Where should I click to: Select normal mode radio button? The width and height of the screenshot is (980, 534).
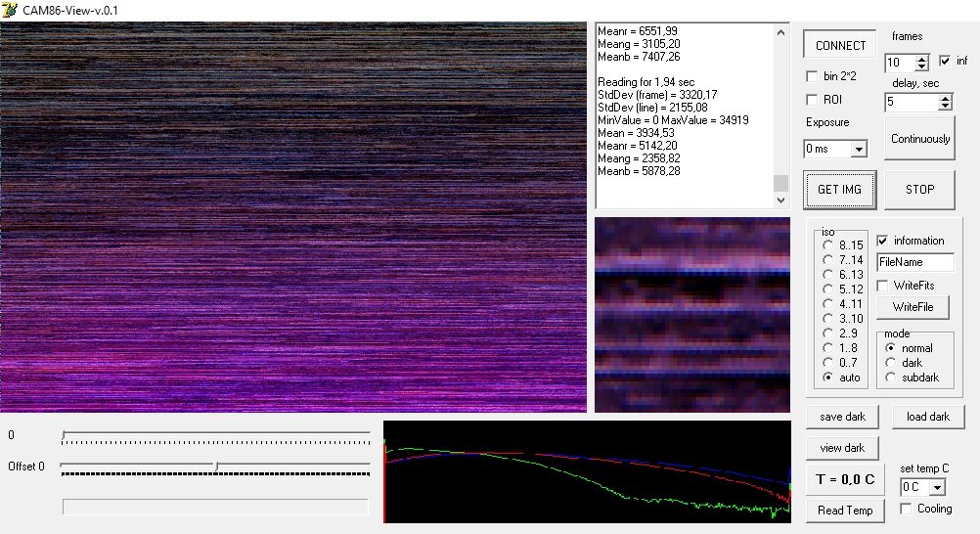pos(891,347)
